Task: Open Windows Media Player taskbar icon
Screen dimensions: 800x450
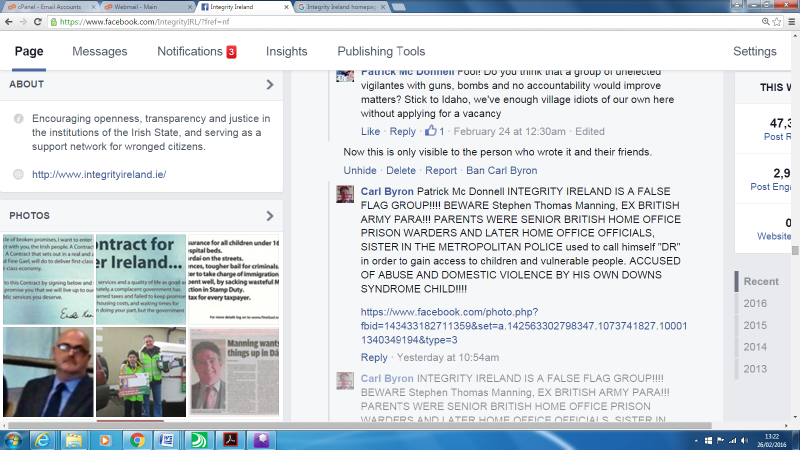Action: point(105,440)
